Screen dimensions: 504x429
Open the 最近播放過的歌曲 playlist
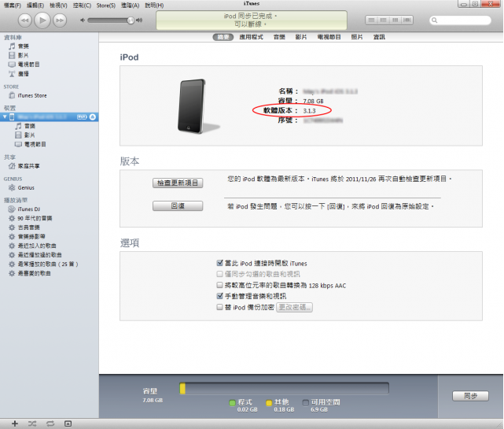click(39, 255)
